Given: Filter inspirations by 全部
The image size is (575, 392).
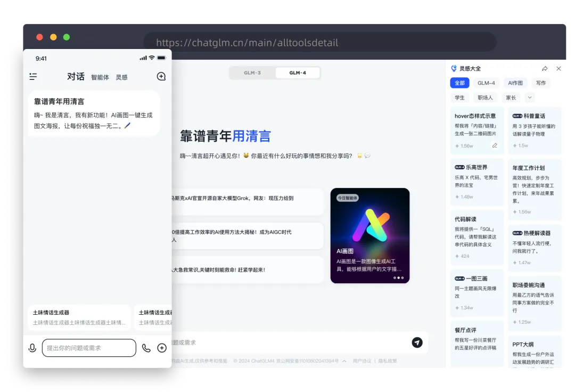Looking at the screenshot, I should (459, 83).
